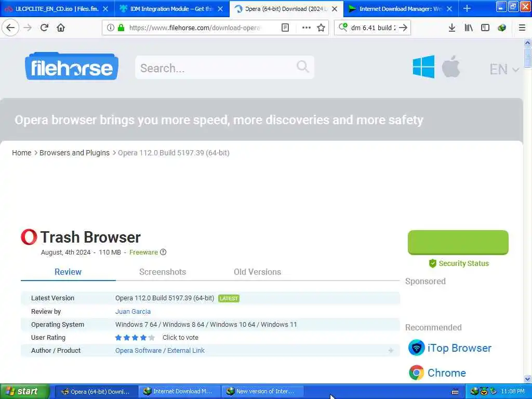Click the search engine magnifier icon
532x399 pixels.
click(343, 27)
